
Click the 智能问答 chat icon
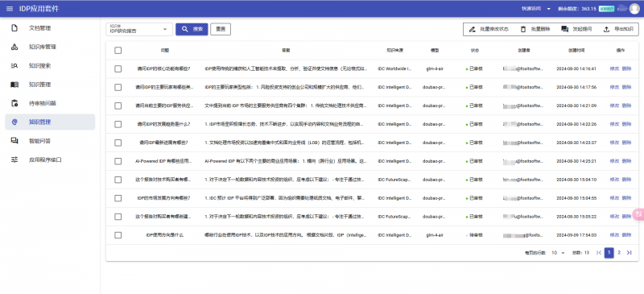(14, 141)
